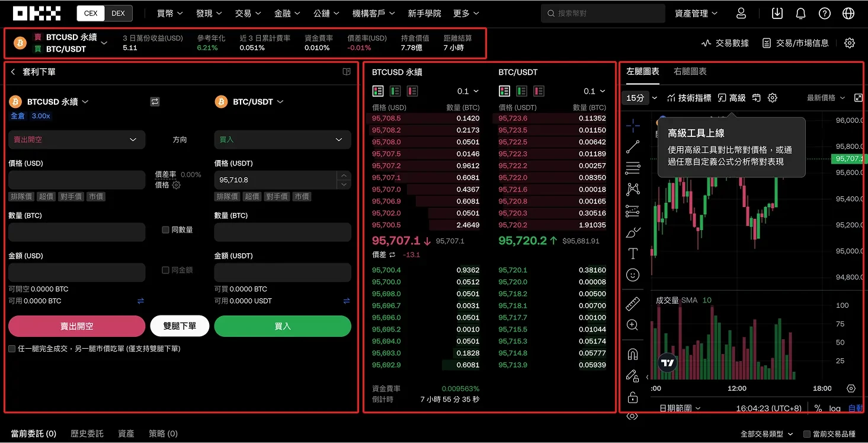868x443 pixels.
Task: Open the XABCD pattern drawing tool
Action: [x=633, y=189]
